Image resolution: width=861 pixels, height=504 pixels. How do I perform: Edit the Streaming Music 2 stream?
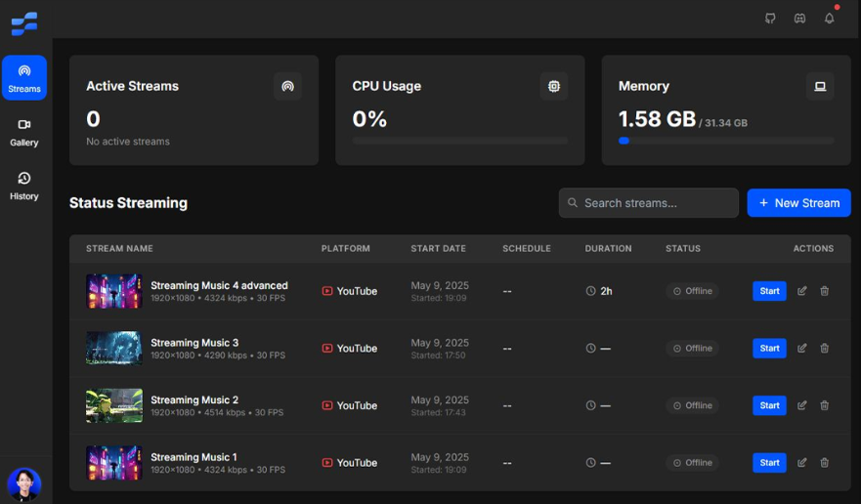[802, 405]
